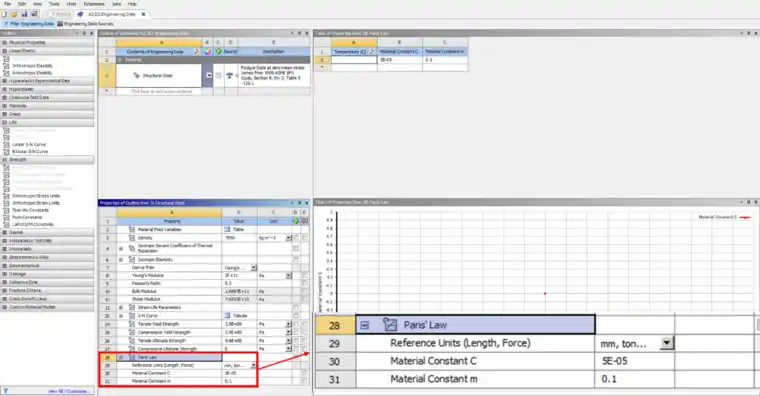
Task: Click the Tensile Yield Strength property icon
Action: [132, 324]
